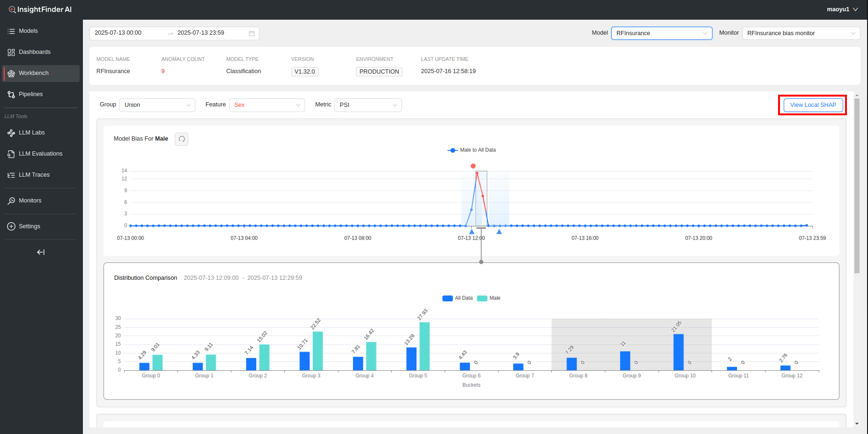868x434 pixels.
Task: Click the Monitors magnifier icon
Action: (x=11, y=201)
